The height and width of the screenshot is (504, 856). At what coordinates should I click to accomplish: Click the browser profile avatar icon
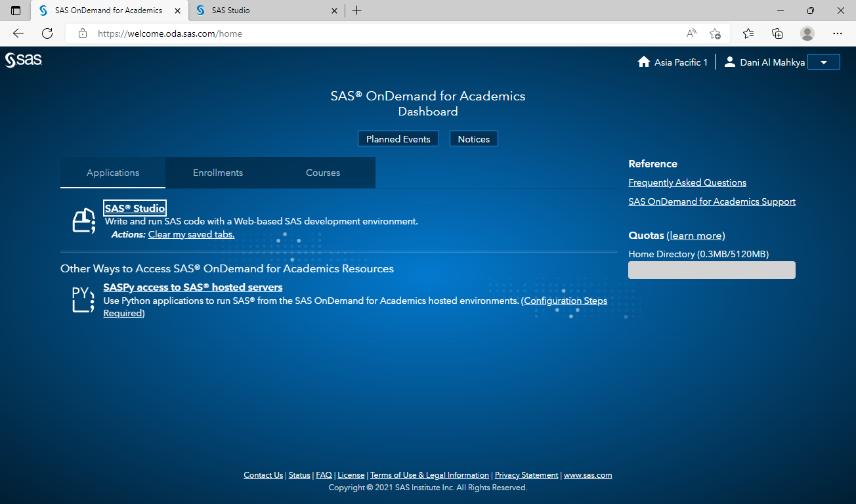(x=807, y=33)
